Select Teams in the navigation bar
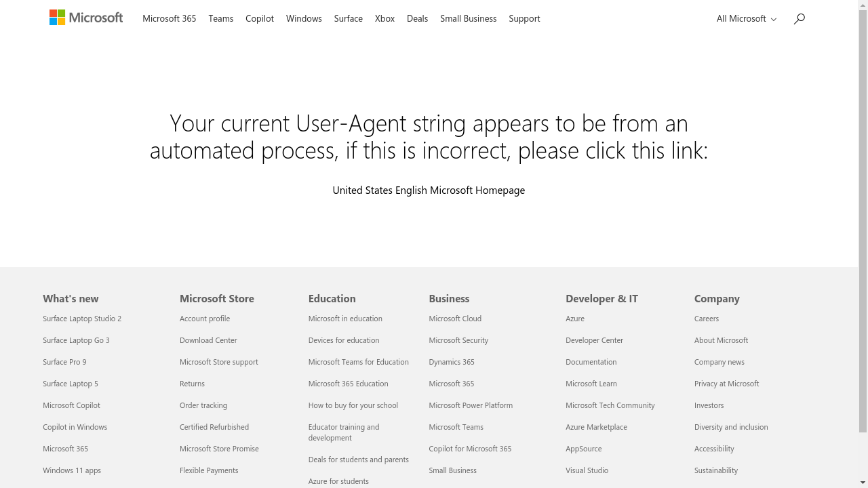Viewport: 868px width, 488px height. tap(220, 19)
